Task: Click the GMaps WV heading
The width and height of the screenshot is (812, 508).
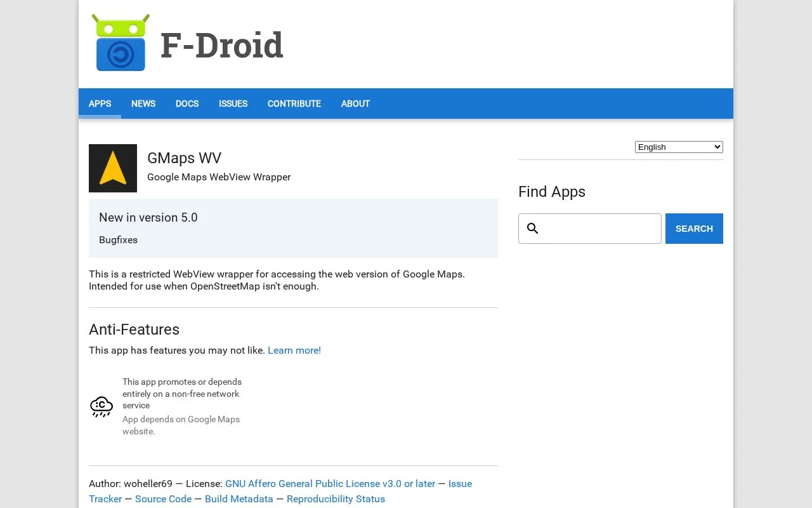Action: (x=184, y=158)
